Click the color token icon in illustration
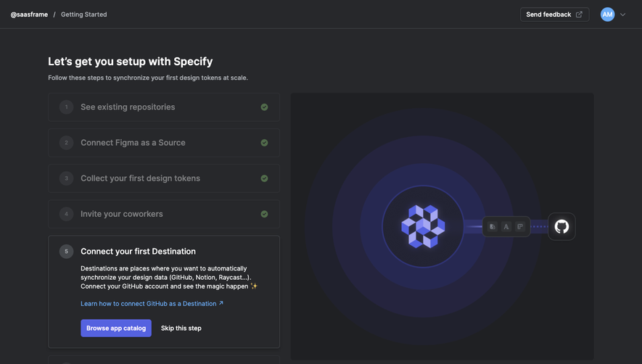Image resolution: width=642 pixels, height=364 pixels. [493, 226]
